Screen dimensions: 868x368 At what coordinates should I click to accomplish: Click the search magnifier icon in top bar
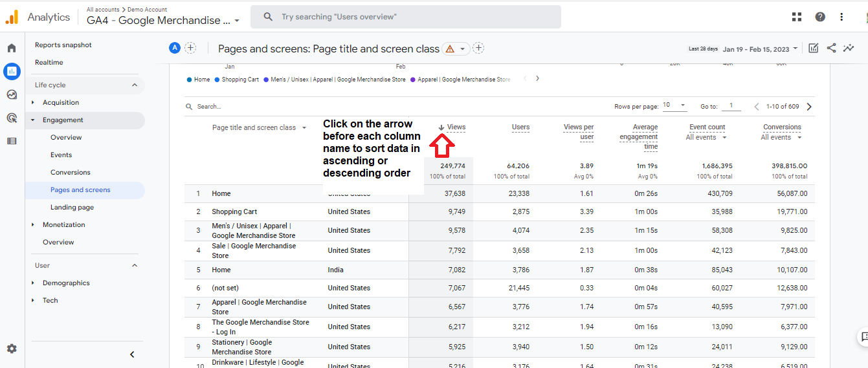(x=268, y=17)
